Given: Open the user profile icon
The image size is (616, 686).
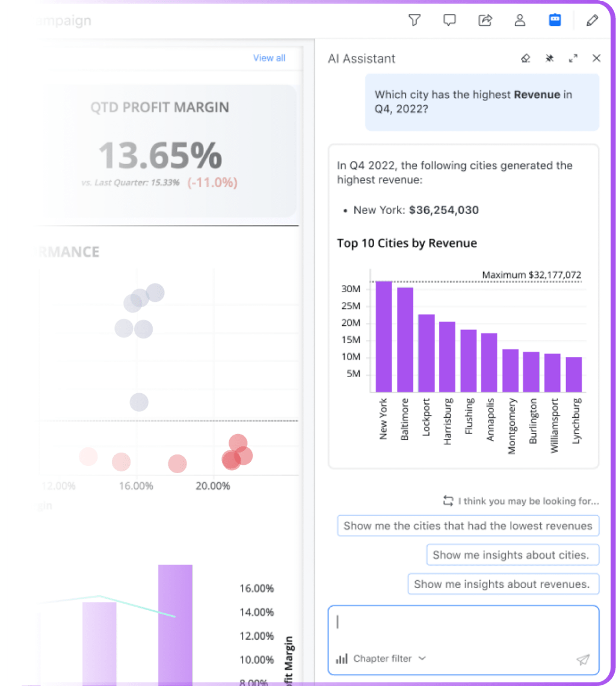Looking at the screenshot, I should 520,20.
